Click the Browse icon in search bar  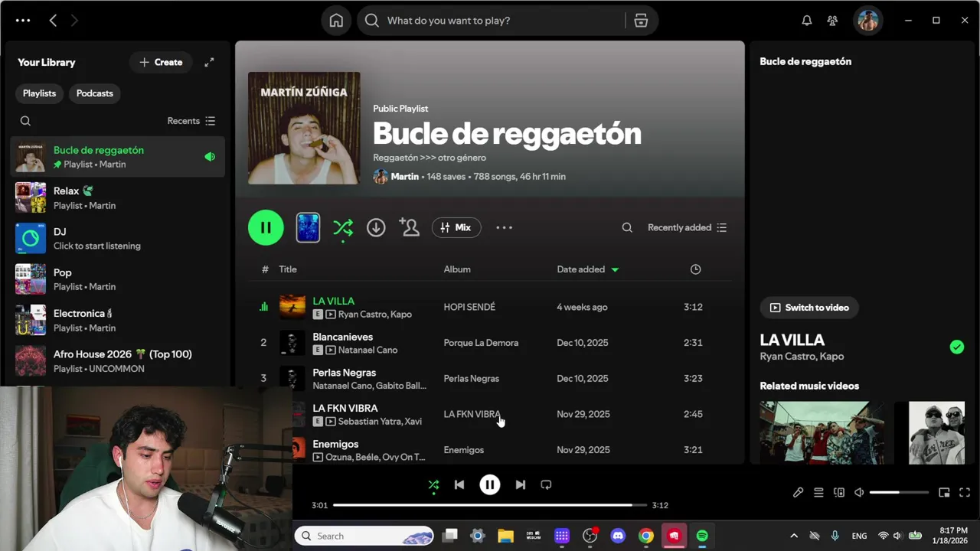pyautogui.click(x=641, y=21)
